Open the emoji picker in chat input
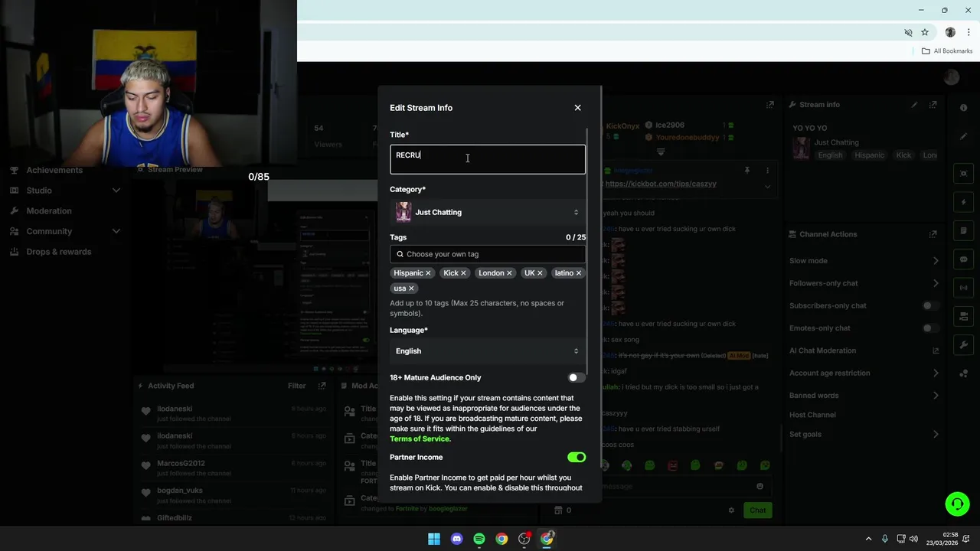 tap(759, 486)
